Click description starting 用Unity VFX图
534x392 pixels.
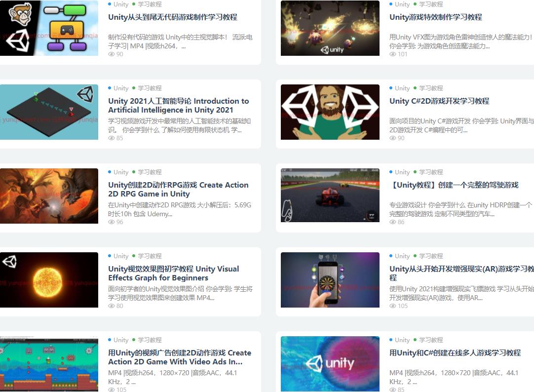[461, 41]
